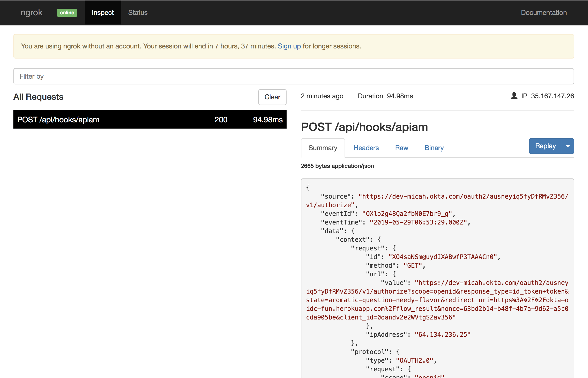This screenshot has height=378, width=588.
Task: Open the Documentation link
Action: coord(544,12)
